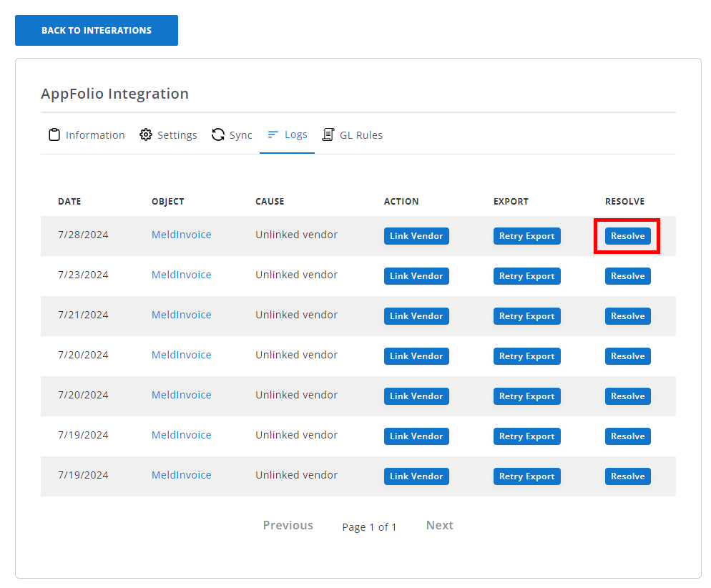Open the Information tab
Screen dimensions: 711x588
point(94,135)
